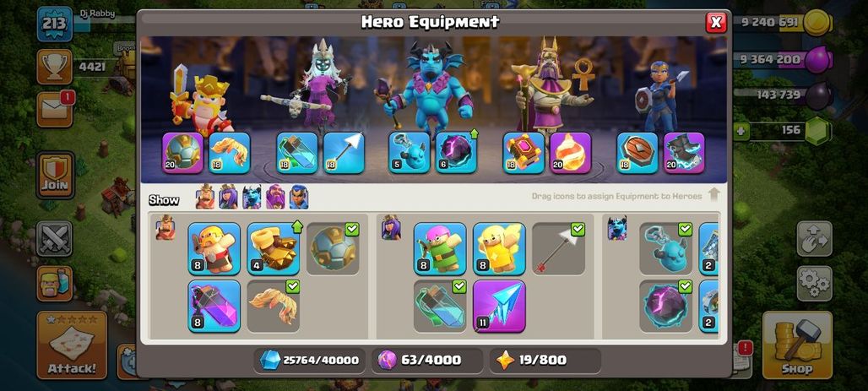The height and width of the screenshot is (391, 868).
Task: Open the mailbox with notification badge
Action: point(55,109)
